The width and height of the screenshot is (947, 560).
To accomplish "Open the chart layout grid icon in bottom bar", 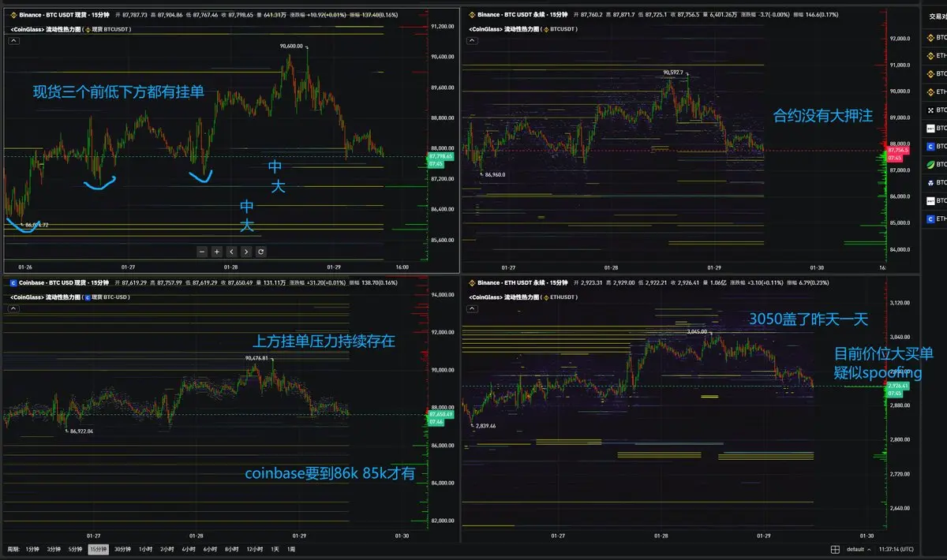I will tap(835, 549).
